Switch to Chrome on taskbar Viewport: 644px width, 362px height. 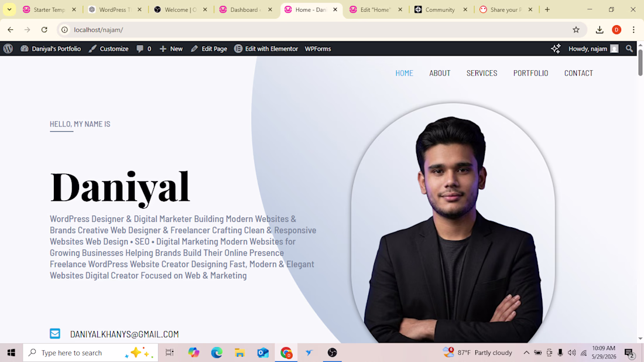click(x=286, y=353)
